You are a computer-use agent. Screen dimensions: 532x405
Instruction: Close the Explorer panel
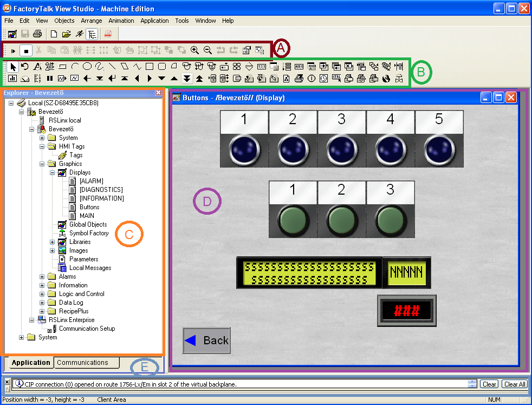click(158, 93)
